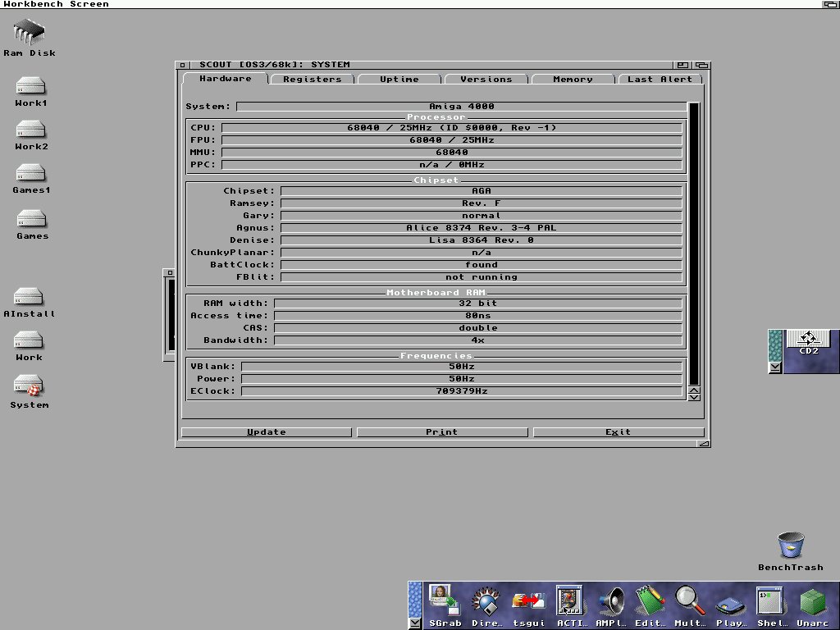Open the Versions tab

486,80
